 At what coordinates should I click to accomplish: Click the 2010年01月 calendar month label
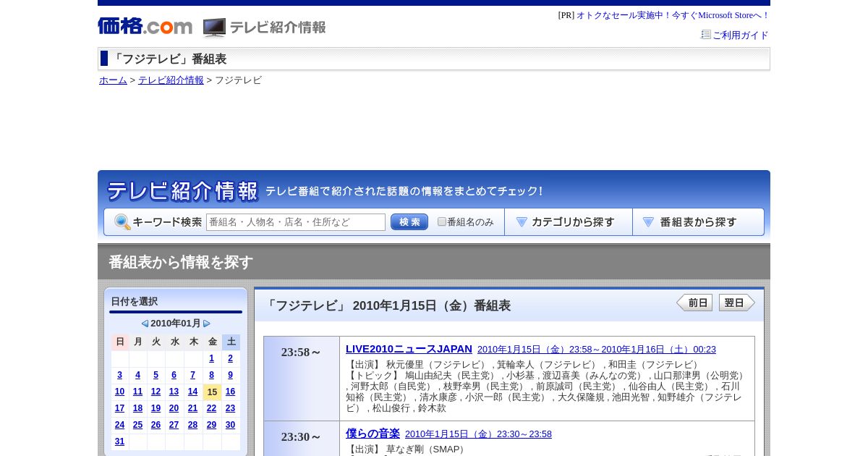[x=176, y=324]
